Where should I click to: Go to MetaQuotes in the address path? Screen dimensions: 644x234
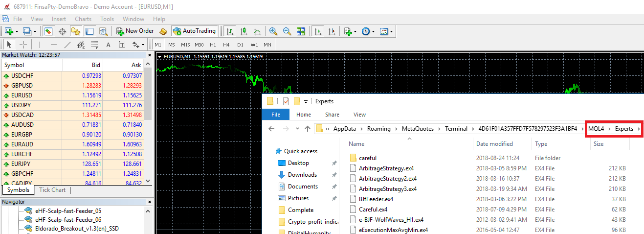418,129
